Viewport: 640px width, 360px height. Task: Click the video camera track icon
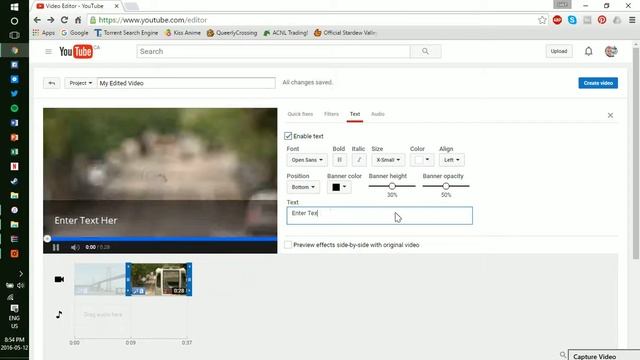[x=59, y=279]
